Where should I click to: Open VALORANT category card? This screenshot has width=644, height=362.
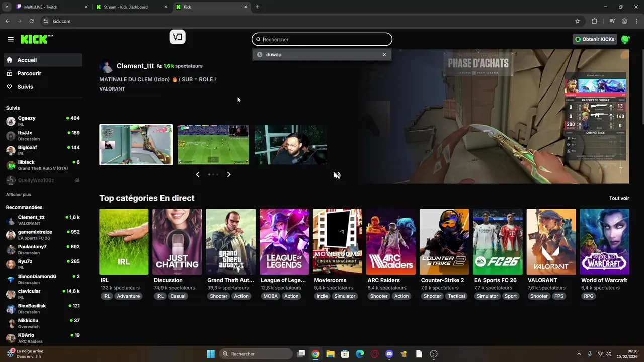[x=551, y=242]
